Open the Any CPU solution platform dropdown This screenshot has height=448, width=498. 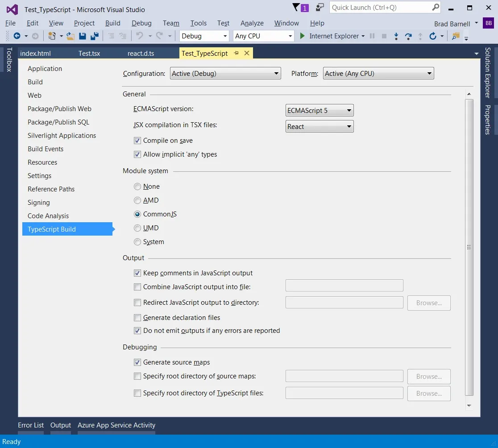(x=264, y=36)
